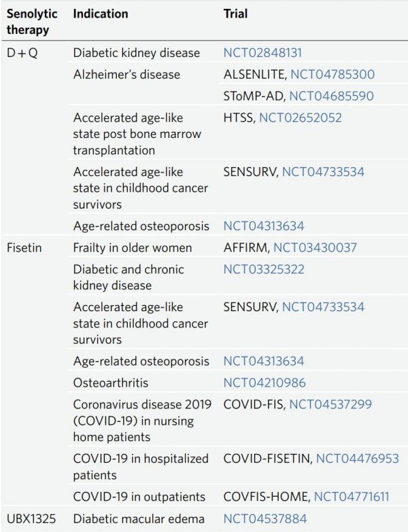Follow the SToMP-AD link NCT04685590
The width and height of the screenshot is (408, 532).
(x=331, y=96)
